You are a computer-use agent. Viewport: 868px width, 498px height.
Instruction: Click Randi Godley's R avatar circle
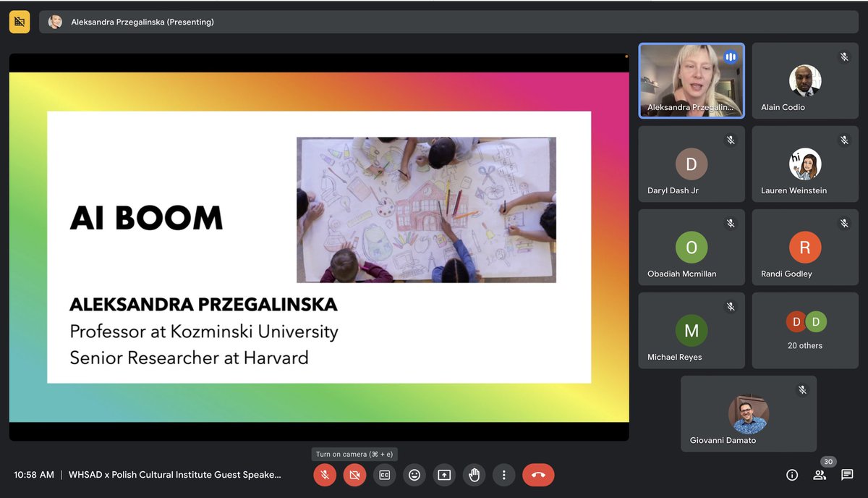(x=805, y=248)
